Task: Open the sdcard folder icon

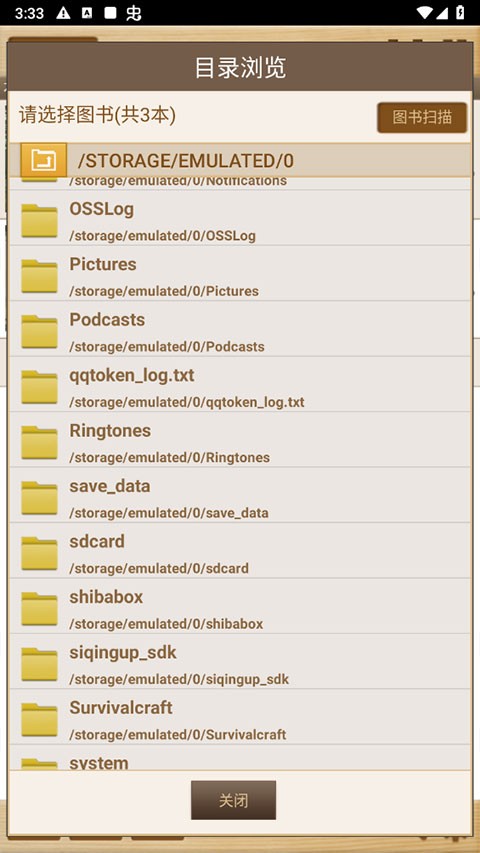Action: coord(39,554)
